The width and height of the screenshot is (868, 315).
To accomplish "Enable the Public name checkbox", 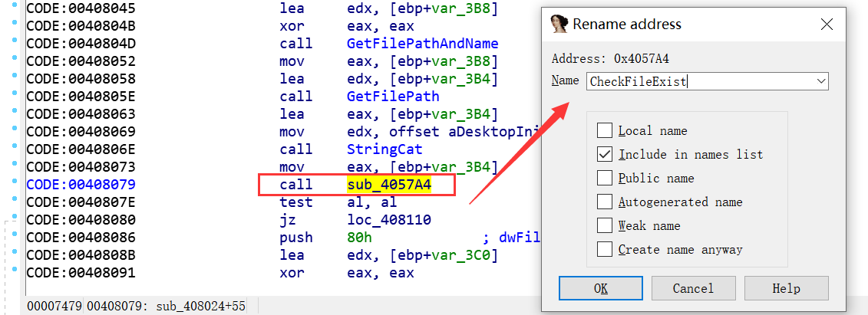I will click(x=605, y=178).
